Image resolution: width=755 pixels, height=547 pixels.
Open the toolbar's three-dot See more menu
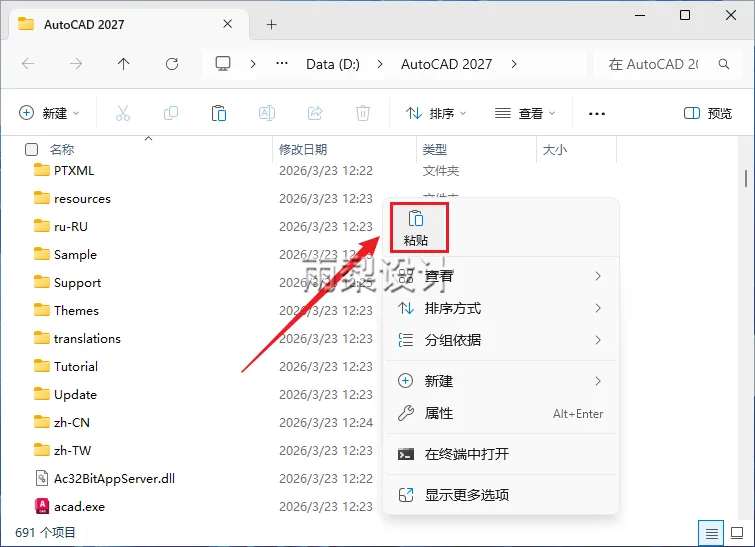pos(597,114)
